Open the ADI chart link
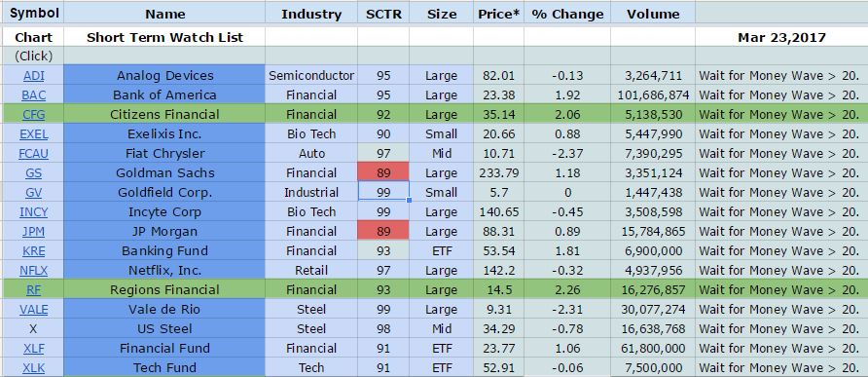 point(33,76)
